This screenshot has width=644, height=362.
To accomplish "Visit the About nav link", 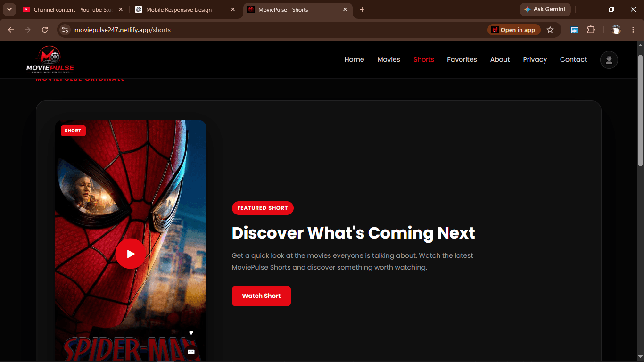I will [500, 59].
